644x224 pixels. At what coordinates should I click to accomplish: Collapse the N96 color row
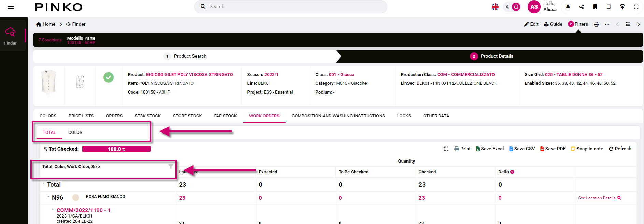(48, 197)
